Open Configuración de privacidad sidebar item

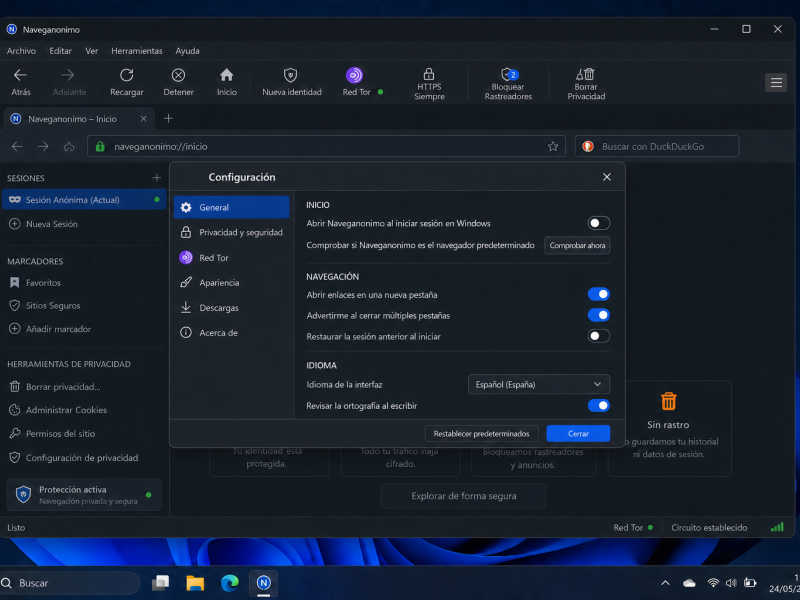(84, 458)
